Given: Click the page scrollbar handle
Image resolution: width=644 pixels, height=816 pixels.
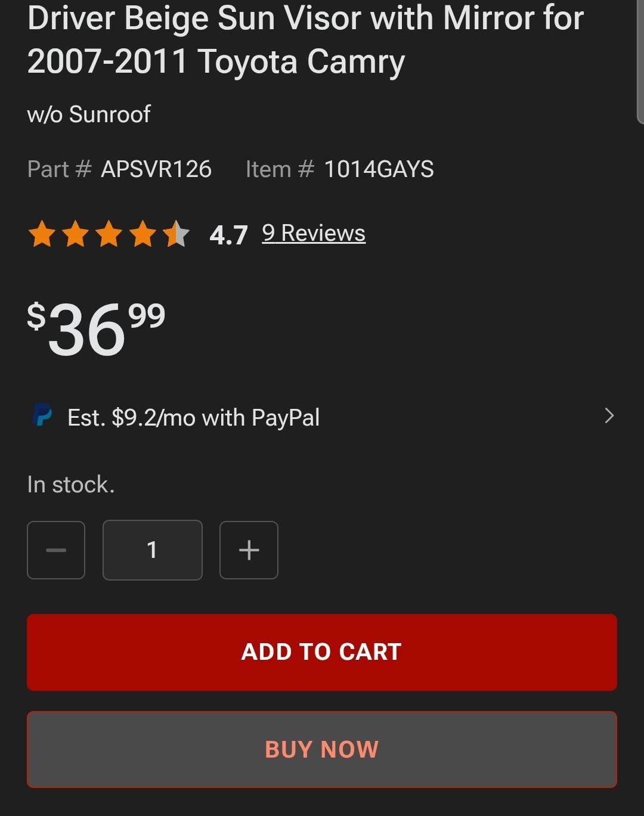Looking at the screenshot, I should [x=640, y=60].
